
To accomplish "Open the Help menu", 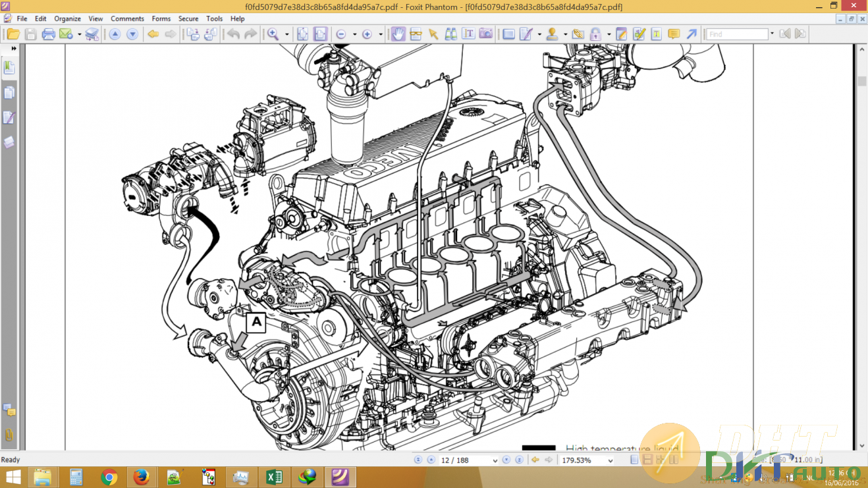I will coord(237,18).
